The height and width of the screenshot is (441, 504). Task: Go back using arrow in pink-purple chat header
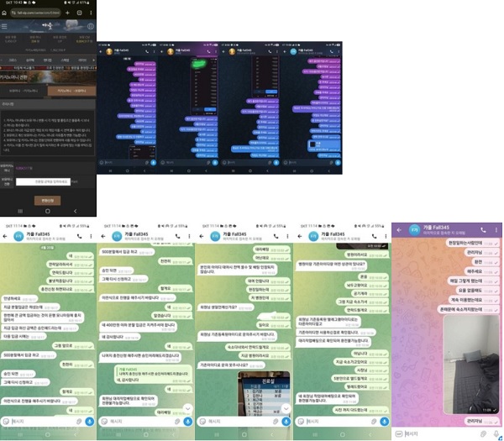tap(399, 230)
